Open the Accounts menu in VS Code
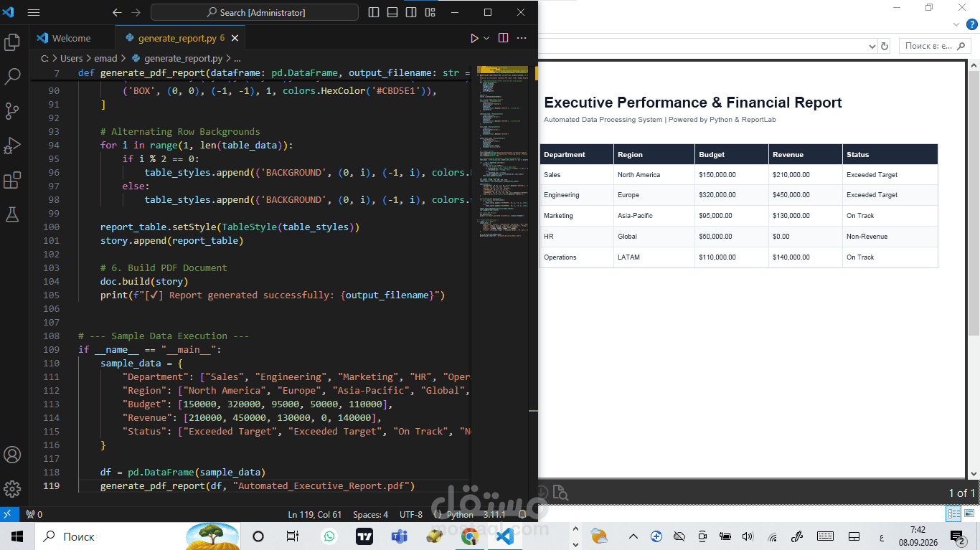The image size is (980, 550). tap(12, 455)
